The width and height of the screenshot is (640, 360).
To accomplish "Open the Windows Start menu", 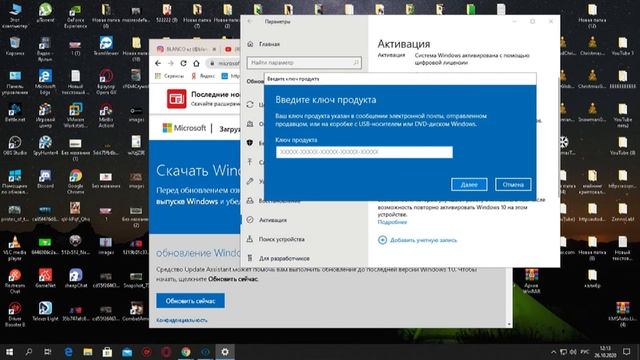I will coord(9,352).
